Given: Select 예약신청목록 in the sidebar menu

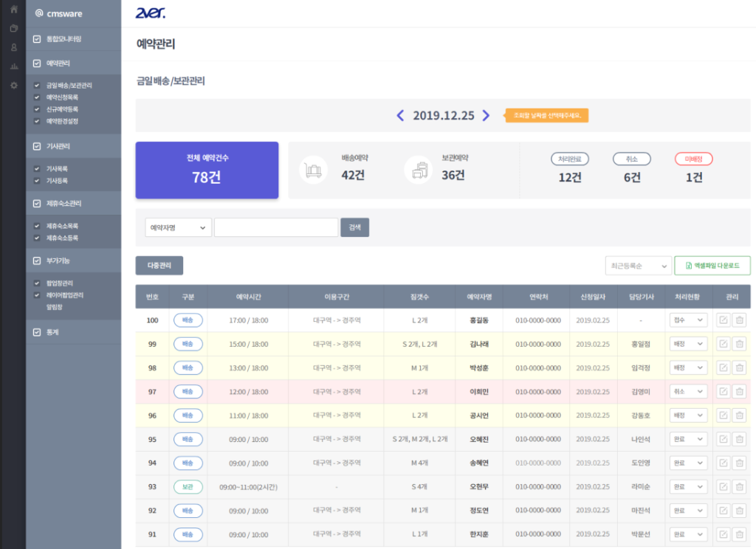Looking at the screenshot, I should click(62, 97).
